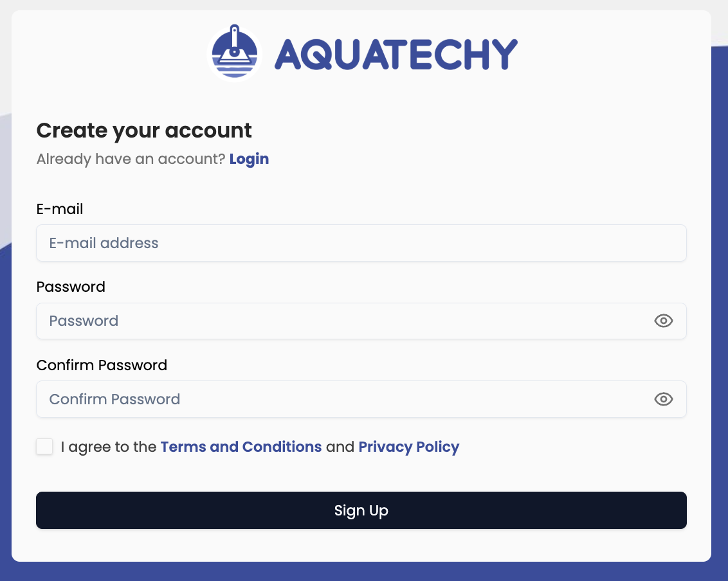Click the E-mail field label
The image size is (728, 581).
[x=60, y=209]
